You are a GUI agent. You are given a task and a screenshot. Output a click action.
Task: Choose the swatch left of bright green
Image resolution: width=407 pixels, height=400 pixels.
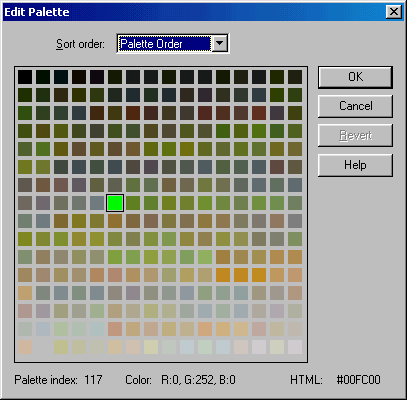(x=97, y=203)
